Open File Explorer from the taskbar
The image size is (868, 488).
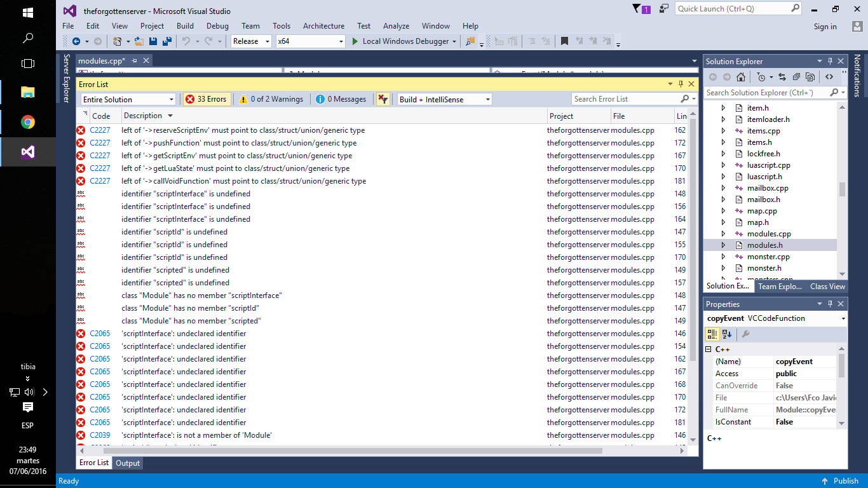[28, 91]
